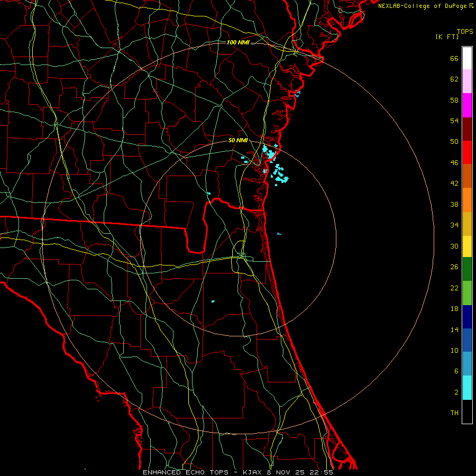The width and height of the screenshot is (476, 476).
Task: Choose the dark maroon legend swatch
Action: coord(467,129)
